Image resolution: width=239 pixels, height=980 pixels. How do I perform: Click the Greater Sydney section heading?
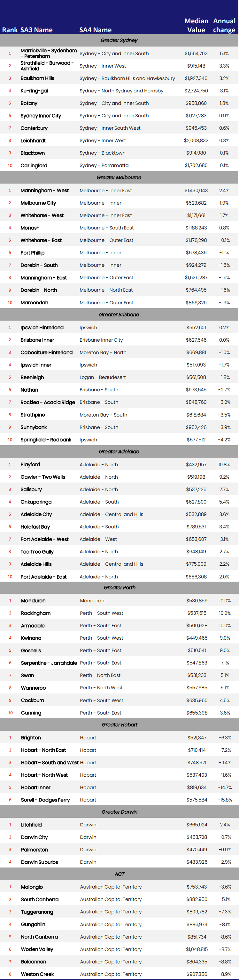pyautogui.click(x=119, y=40)
